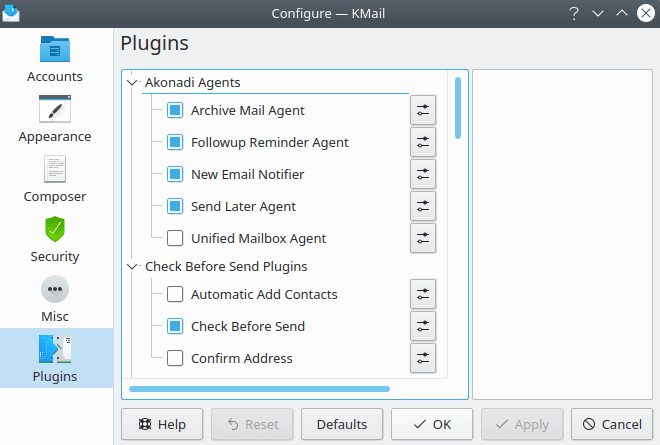Click the Defaults button
The image size is (660, 445).
(x=341, y=425)
